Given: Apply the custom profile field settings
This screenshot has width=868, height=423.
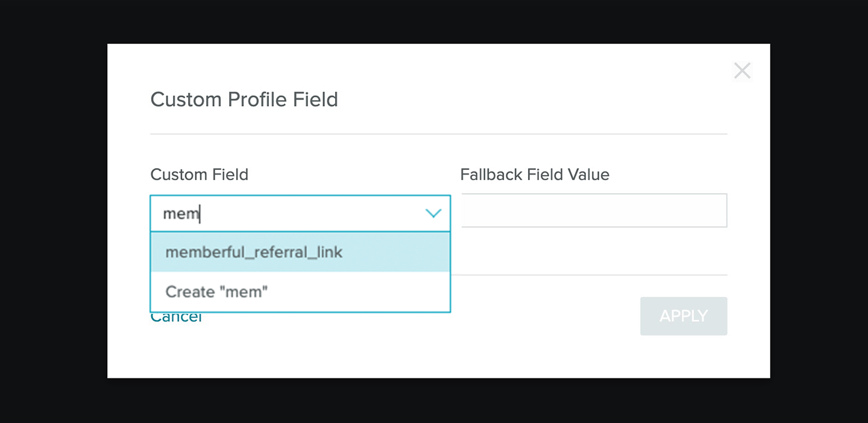Looking at the screenshot, I should point(684,316).
